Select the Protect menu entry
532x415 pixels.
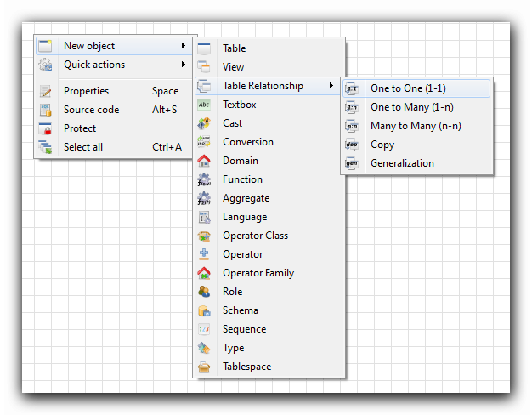[x=114, y=128]
